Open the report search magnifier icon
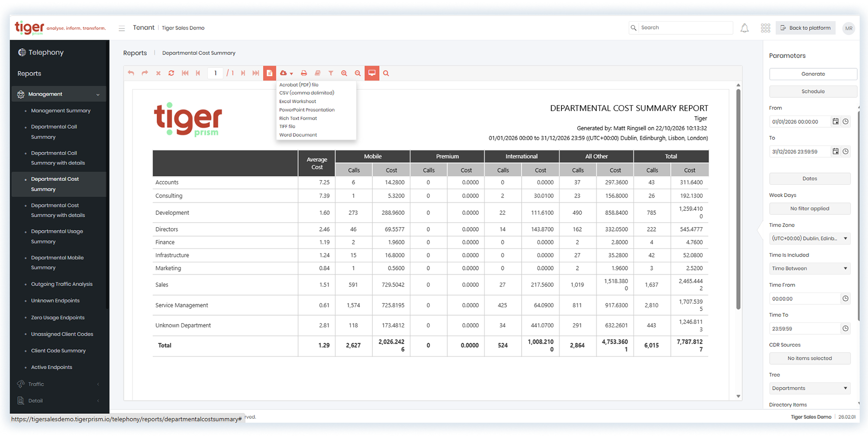The image size is (868, 437). click(x=386, y=73)
